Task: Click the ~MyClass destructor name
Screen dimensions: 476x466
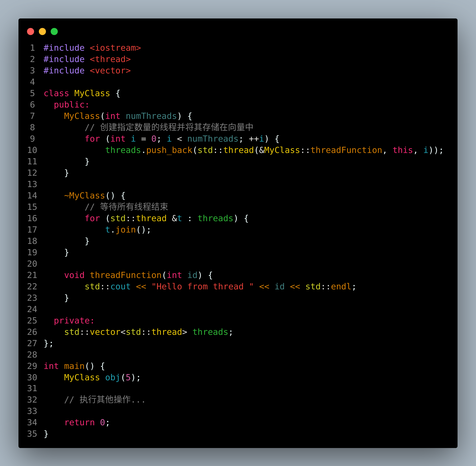Action: tap(85, 196)
